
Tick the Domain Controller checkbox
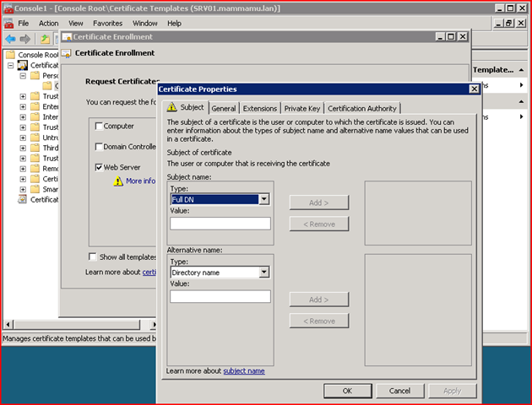(x=98, y=147)
